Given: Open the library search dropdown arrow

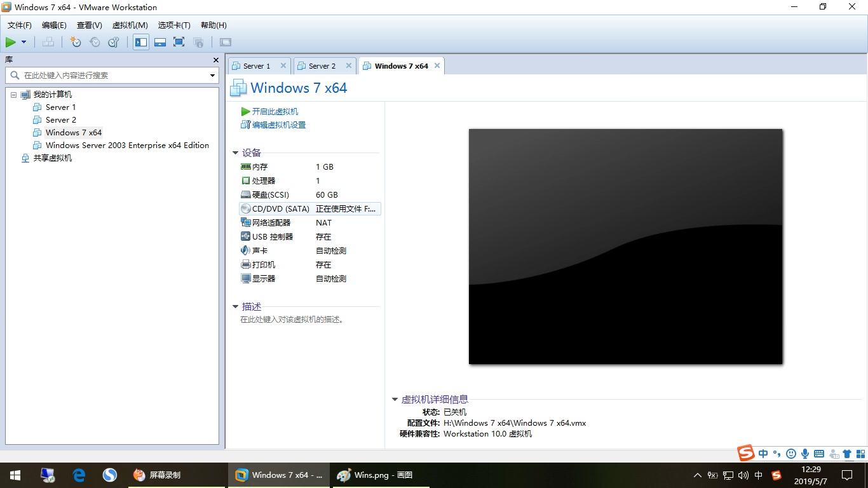Looking at the screenshot, I should pyautogui.click(x=213, y=76).
